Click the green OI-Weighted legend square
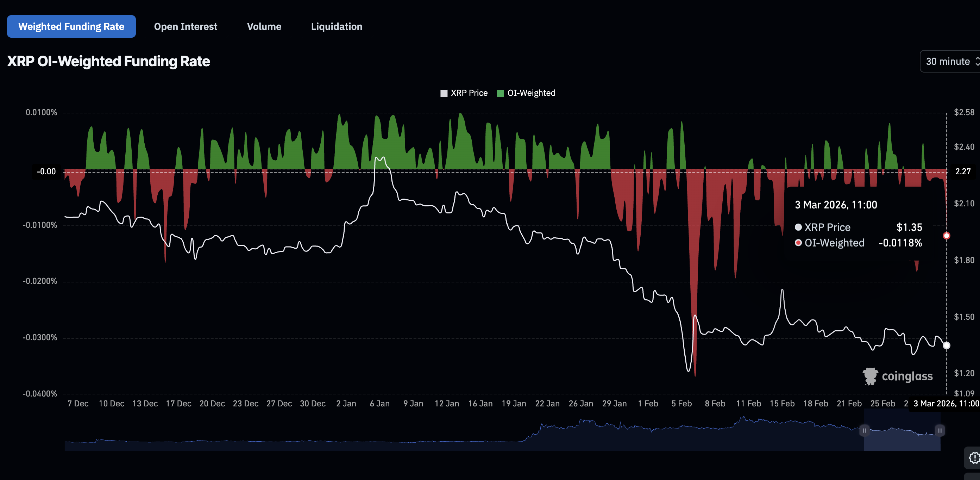This screenshot has height=480, width=980. [x=500, y=93]
